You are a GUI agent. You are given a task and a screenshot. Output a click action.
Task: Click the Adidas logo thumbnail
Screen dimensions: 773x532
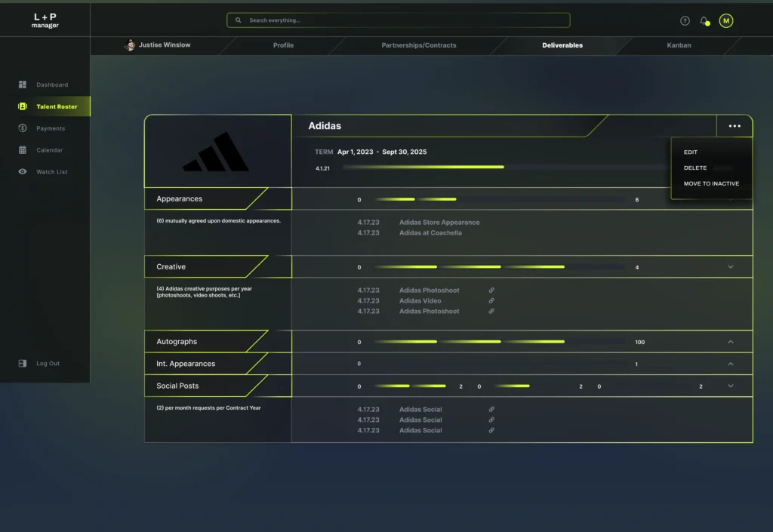click(217, 151)
